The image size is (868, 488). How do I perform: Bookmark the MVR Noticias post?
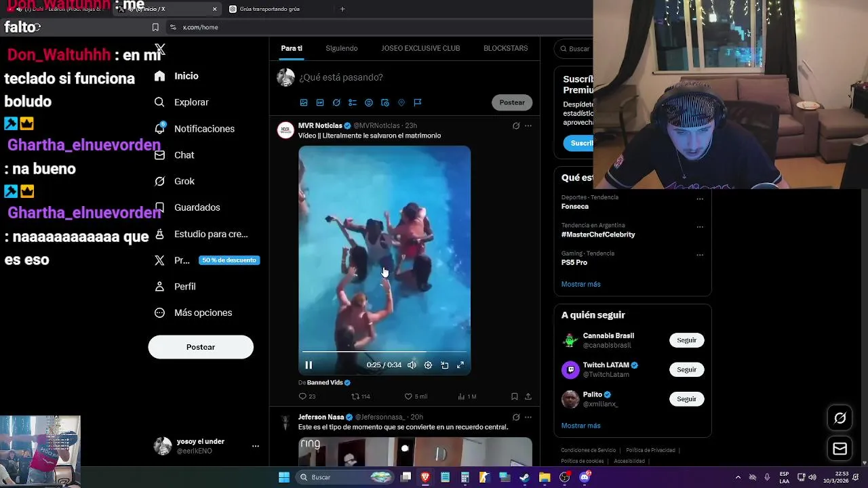coord(514,396)
